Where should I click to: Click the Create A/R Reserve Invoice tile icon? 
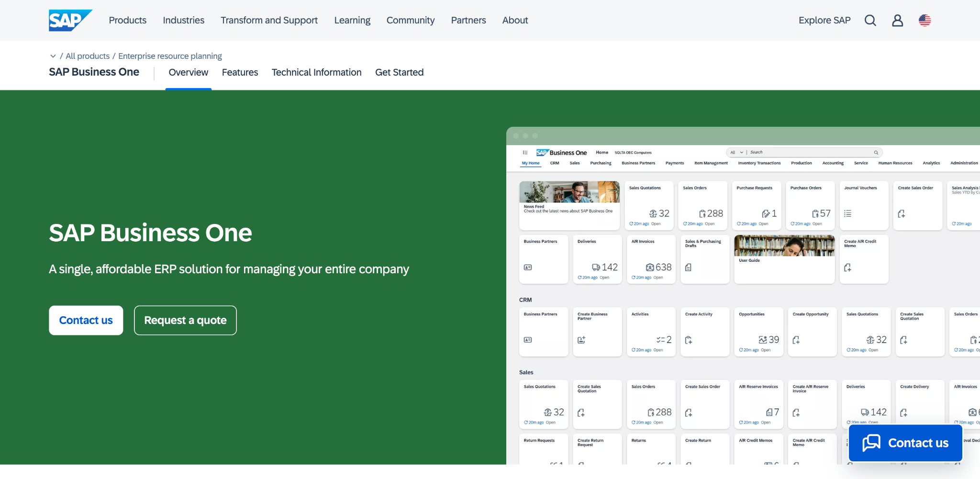pyautogui.click(x=796, y=412)
